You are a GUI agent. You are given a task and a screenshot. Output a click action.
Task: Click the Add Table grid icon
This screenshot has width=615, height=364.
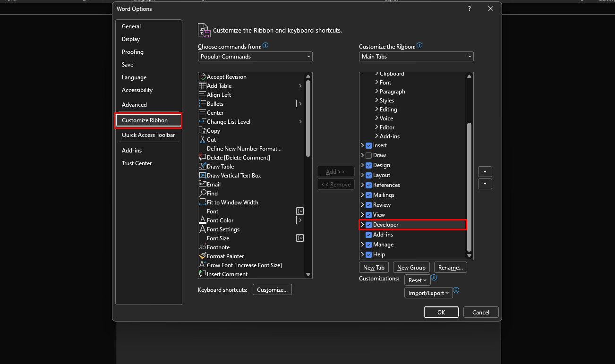[203, 85]
